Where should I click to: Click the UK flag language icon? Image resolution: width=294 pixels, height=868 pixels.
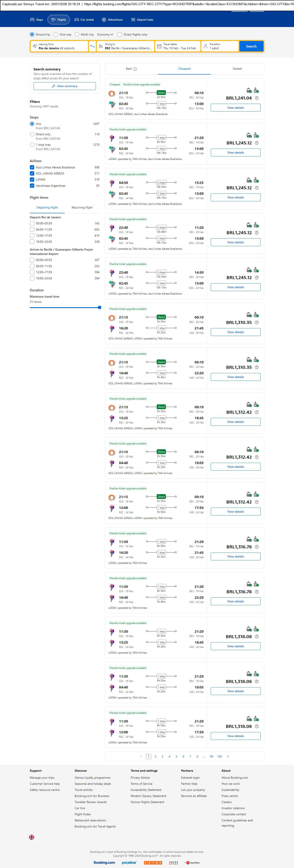click(32, 837)
